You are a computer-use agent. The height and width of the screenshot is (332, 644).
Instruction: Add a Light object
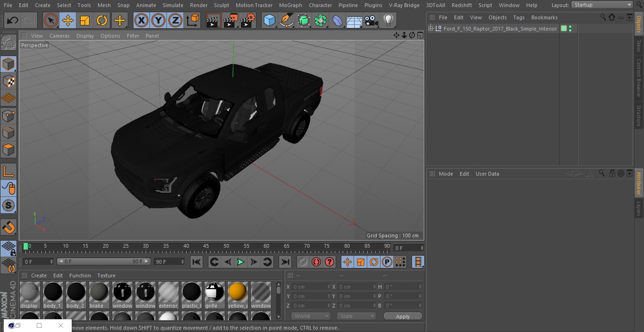(x=388, y=20)
